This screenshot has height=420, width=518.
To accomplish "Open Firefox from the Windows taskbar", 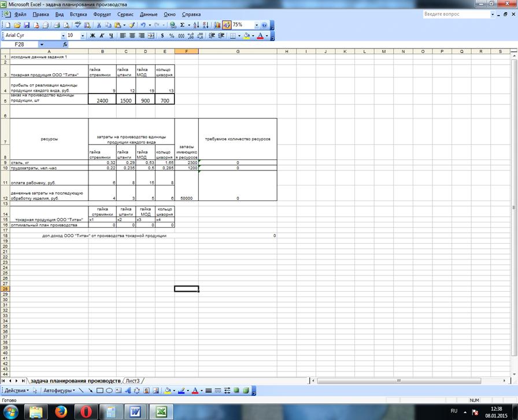I will click(60, 411).
